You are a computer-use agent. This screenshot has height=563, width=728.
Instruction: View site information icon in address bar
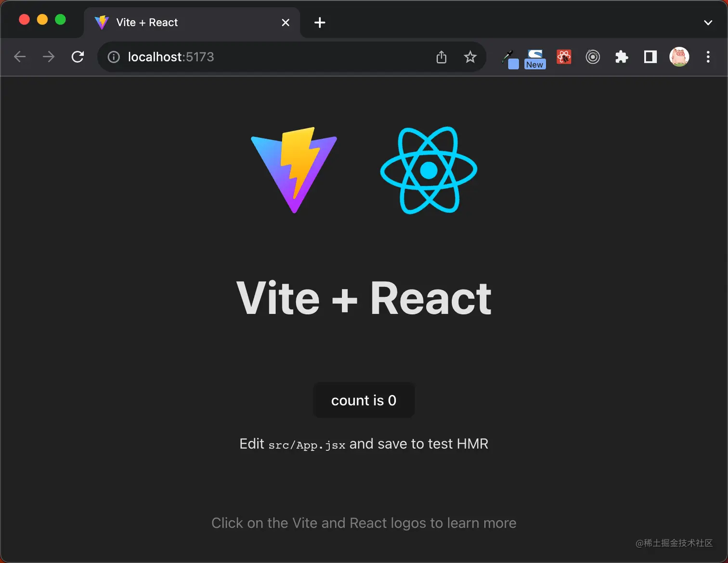pos(114,57)
